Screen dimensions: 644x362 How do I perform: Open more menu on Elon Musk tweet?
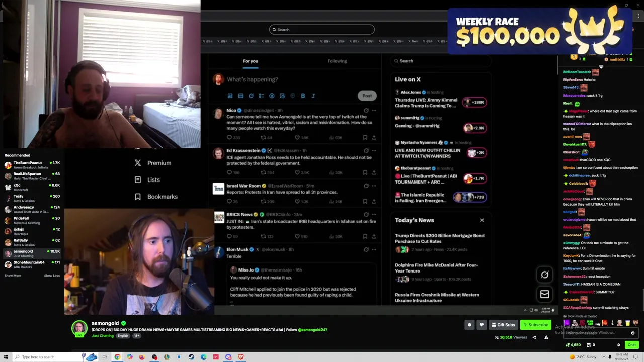374,249
